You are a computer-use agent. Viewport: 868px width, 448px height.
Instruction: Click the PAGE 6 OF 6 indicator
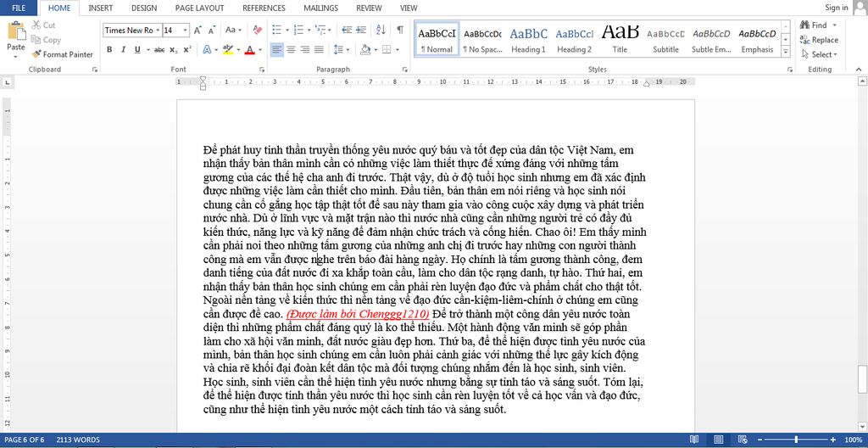tap(25, 440)
